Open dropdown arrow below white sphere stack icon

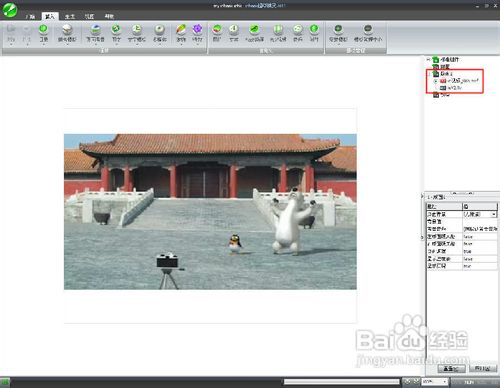pyautogui.click(x=67, y=44)
